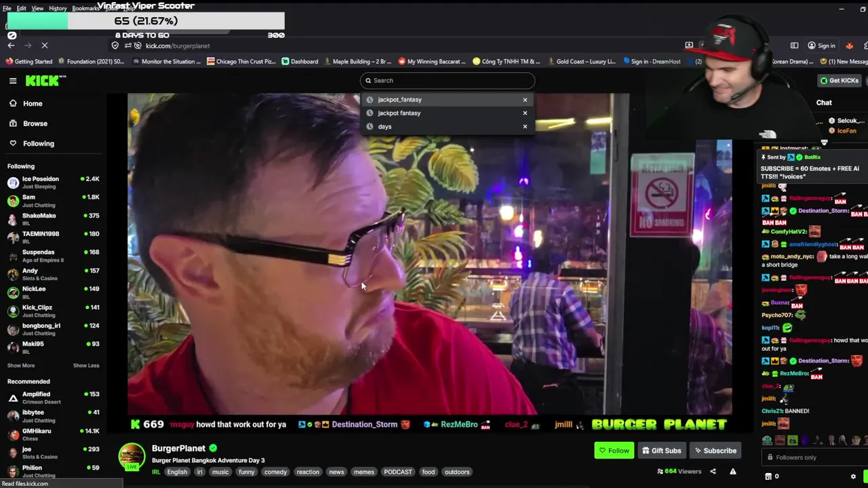Subscribe to BurgerPlanet
This screenshot has width=868, height=488.
pos(715,451)
